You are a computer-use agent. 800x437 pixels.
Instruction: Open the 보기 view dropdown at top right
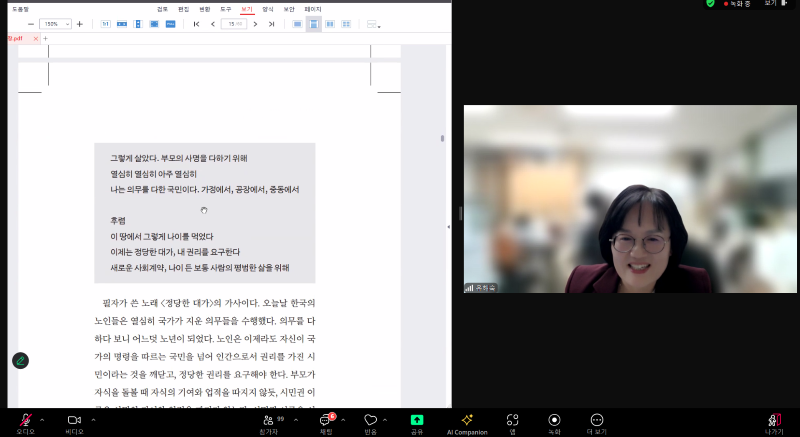773,4
